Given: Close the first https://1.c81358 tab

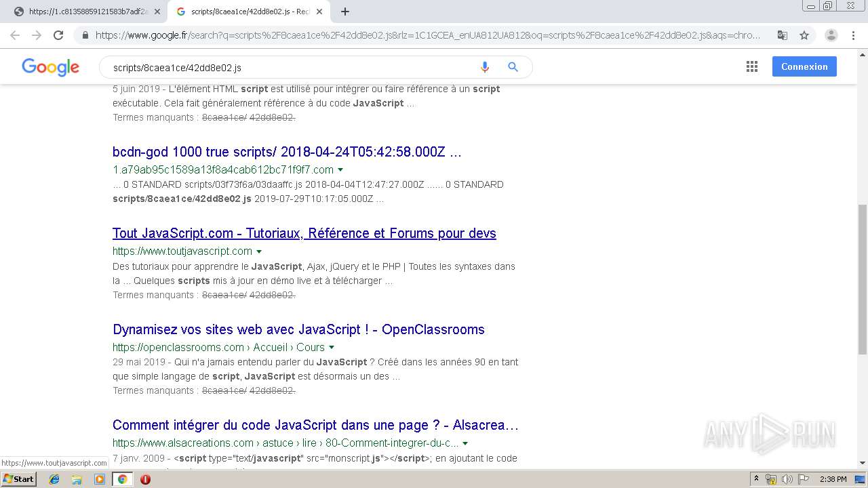Looking at the screenshot, I should pos(157,12).
